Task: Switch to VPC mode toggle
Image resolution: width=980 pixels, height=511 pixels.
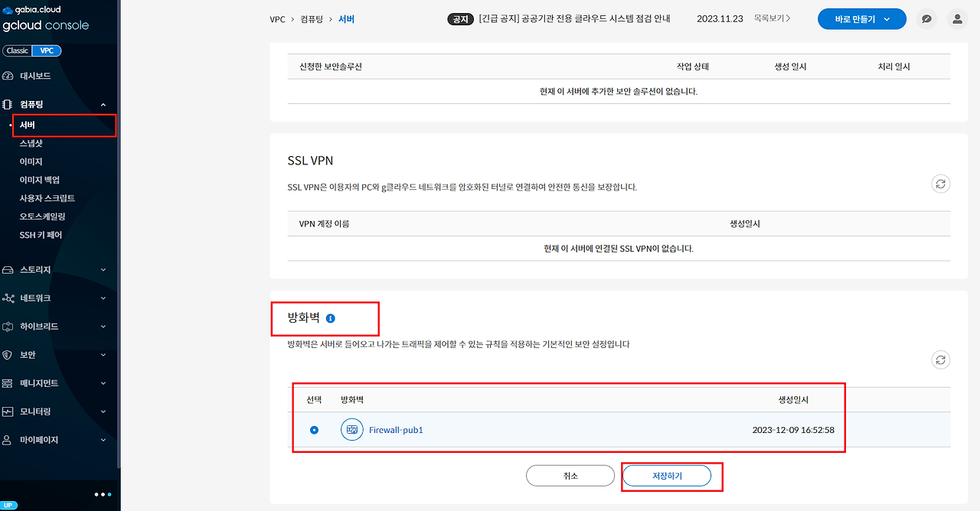Action: pos(47,51)
